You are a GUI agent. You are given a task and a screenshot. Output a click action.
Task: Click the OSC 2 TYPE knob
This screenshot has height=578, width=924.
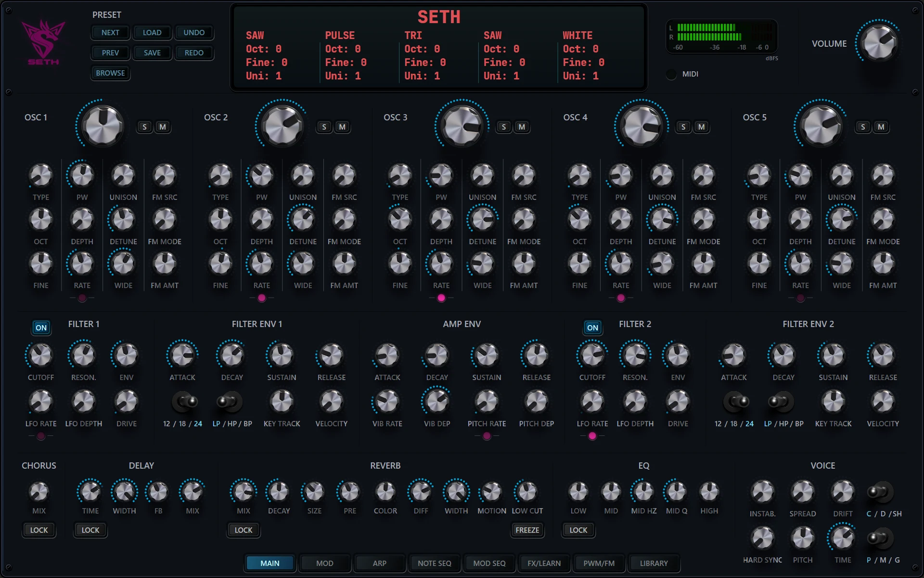point(220,175)
